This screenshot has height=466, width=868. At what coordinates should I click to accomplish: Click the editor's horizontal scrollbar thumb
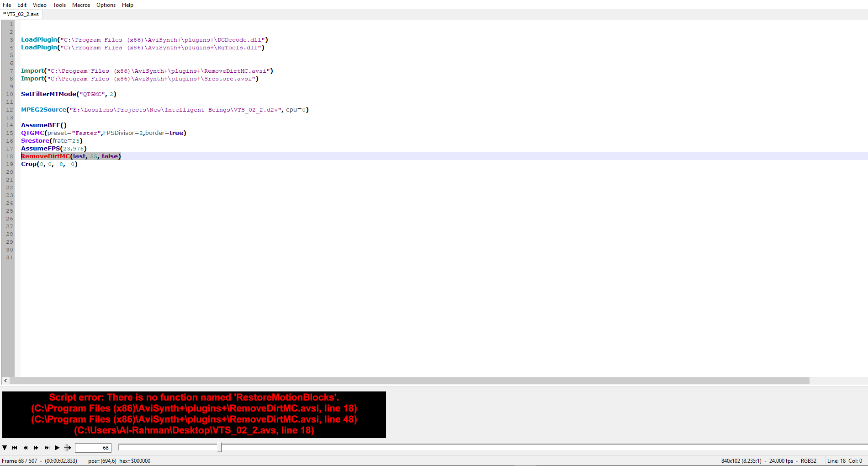tap(409, 380)
